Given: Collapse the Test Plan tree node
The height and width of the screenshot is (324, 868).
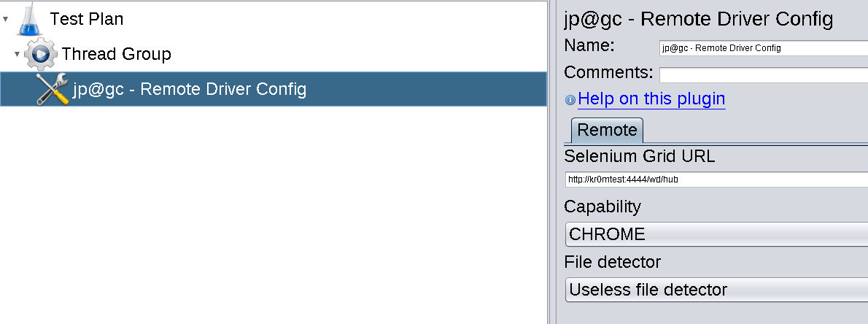Looking at the screenshot, I should pyautogui.click(x=6, y=19).
